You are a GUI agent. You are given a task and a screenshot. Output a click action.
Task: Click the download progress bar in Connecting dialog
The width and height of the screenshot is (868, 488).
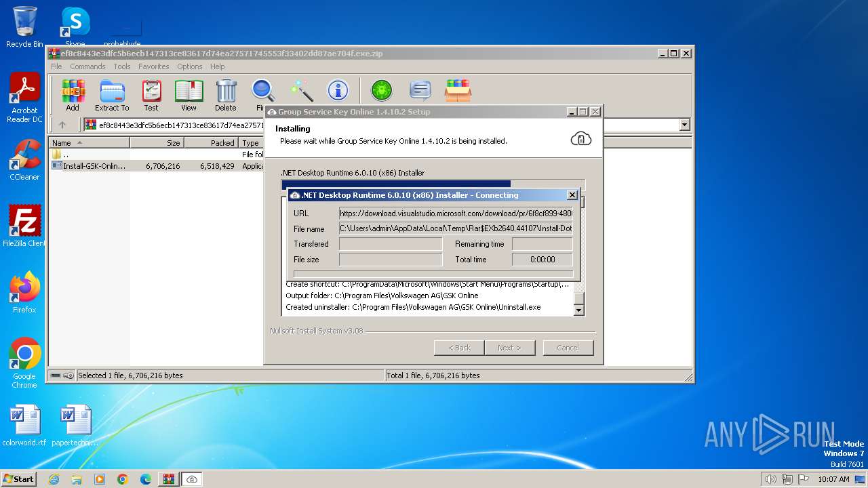coord(433,274)
